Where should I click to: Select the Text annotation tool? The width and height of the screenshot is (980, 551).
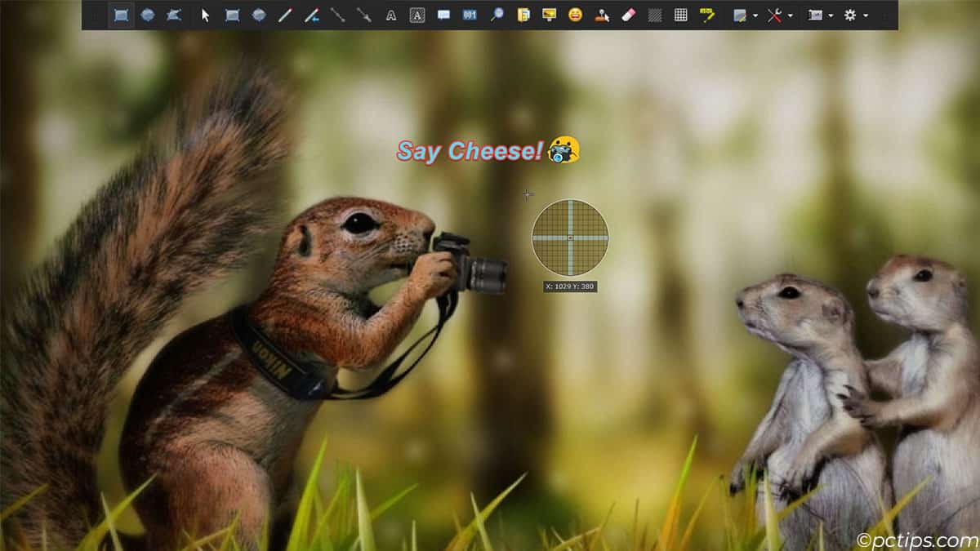pyautogui.click(x=392, y=14)
